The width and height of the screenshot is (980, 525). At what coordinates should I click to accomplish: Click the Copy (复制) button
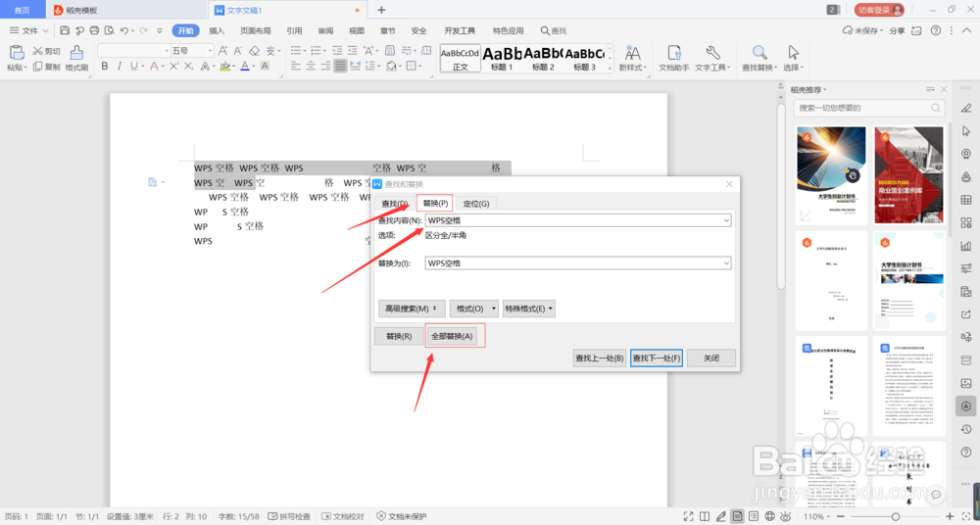46,67
